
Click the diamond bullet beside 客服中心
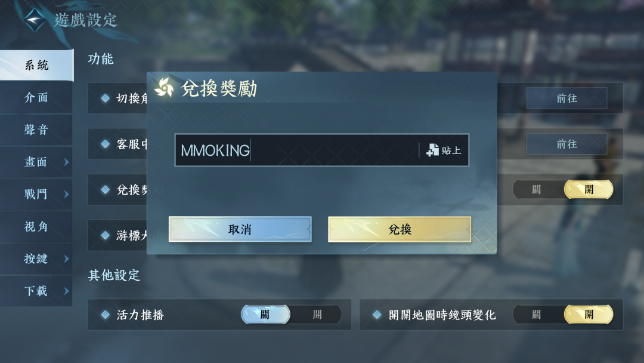coord(105,144)
